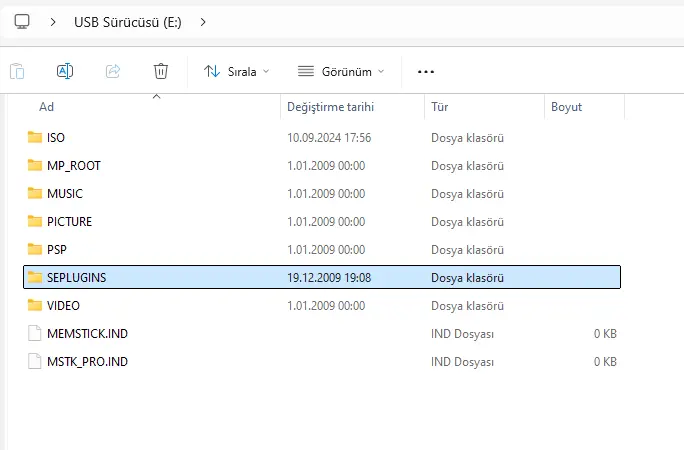This screenshot has width=684, height=450.
Task: Click the Rename icon in toolbar
Action: 65,71
